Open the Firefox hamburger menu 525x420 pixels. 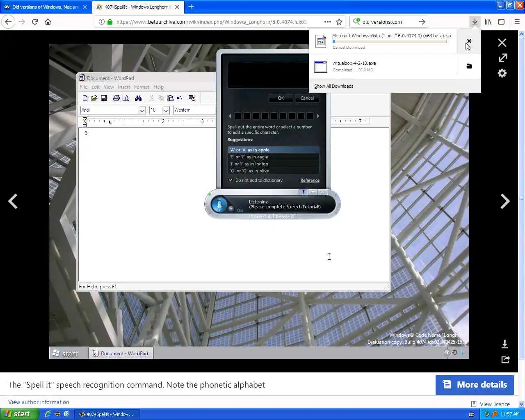coord(517,22)
